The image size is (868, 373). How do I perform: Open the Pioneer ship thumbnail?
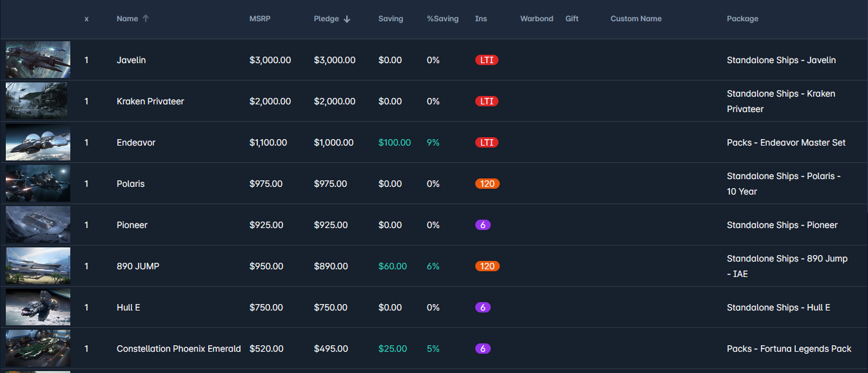point(38,225)
